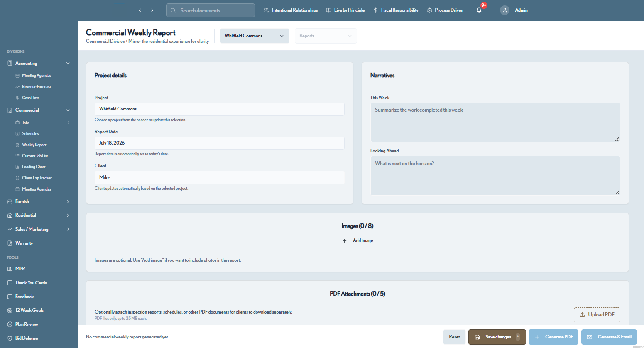This screenshot has width=644, height=348.
Task: Expand the Jobs submenu arrow
Action: tap(69, 123)
